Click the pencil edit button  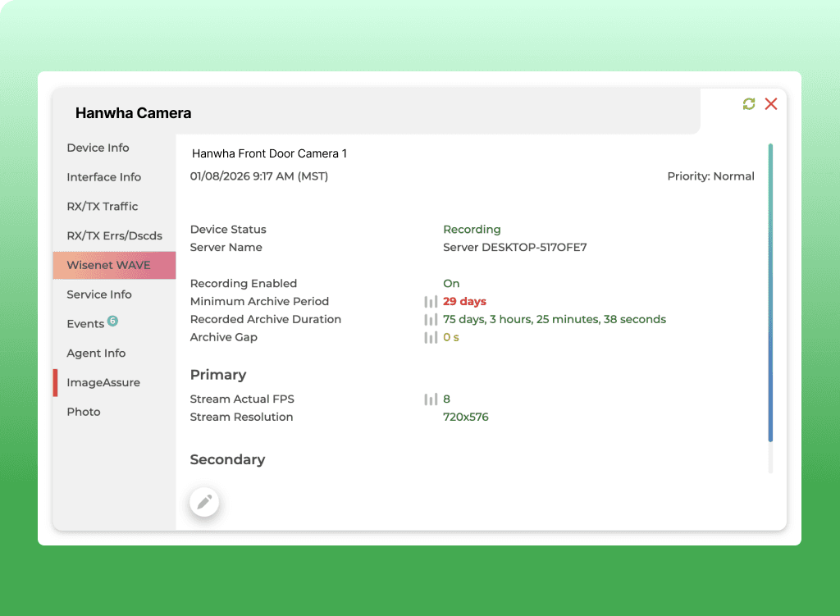click(x=204, y=502)
